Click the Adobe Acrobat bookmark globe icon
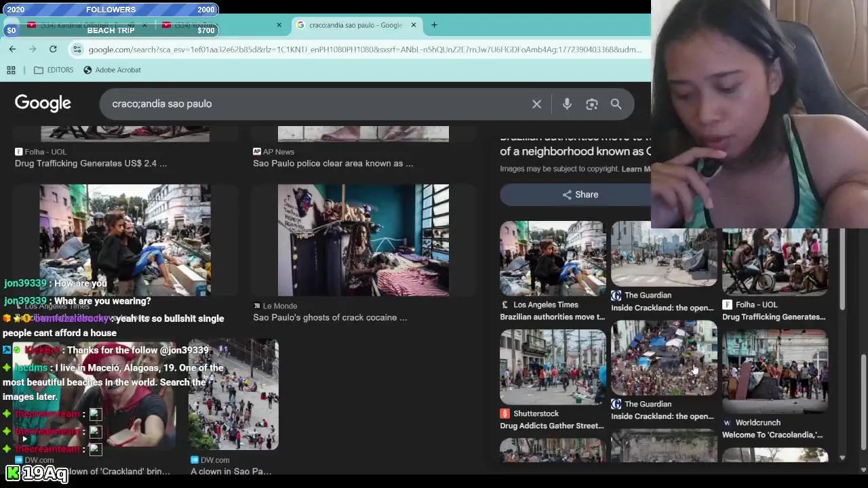The image size is (868, 488). (87, 70)
